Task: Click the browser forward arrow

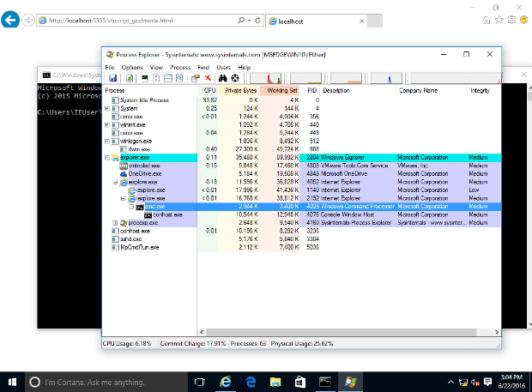Action: point(28,21)
